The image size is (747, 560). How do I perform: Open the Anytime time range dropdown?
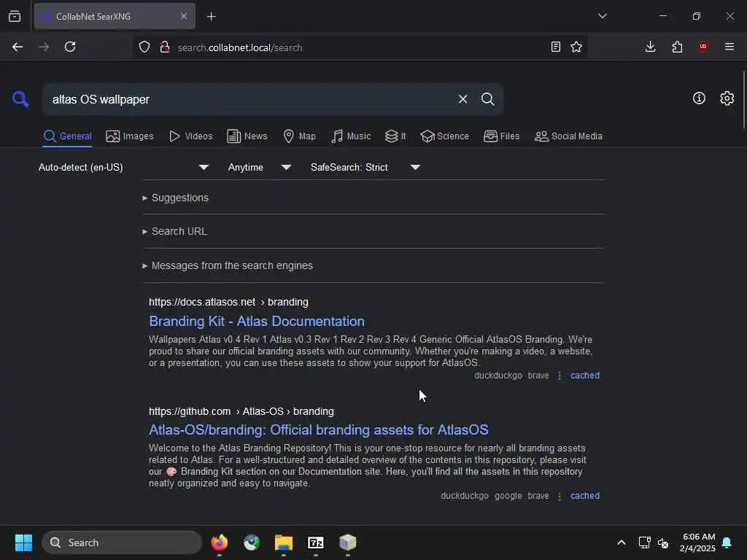coord(259,167)
